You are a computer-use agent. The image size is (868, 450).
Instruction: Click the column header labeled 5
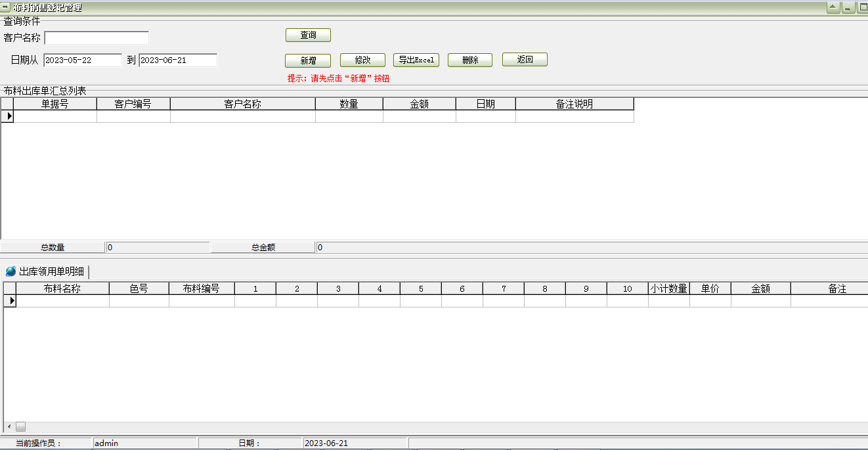tap(421, 288)
